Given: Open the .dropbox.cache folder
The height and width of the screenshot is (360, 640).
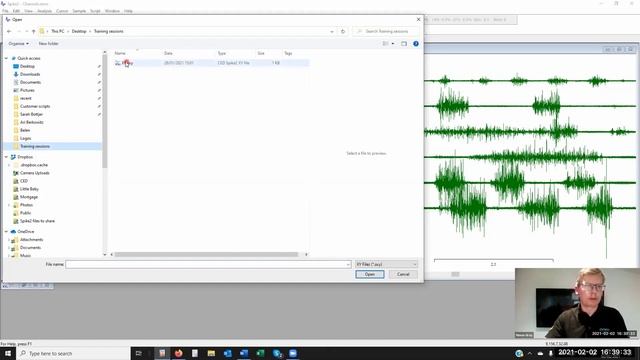Looking at the screenshot, I should 34,165.
